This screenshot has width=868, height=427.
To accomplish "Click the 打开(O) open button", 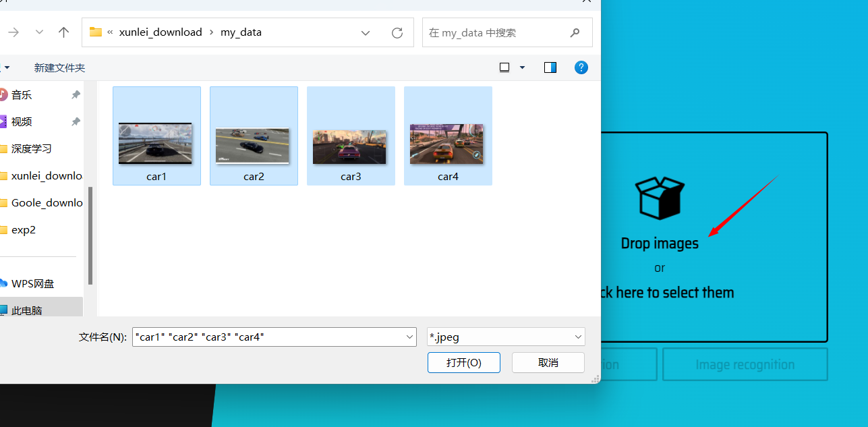I will 464,362.
